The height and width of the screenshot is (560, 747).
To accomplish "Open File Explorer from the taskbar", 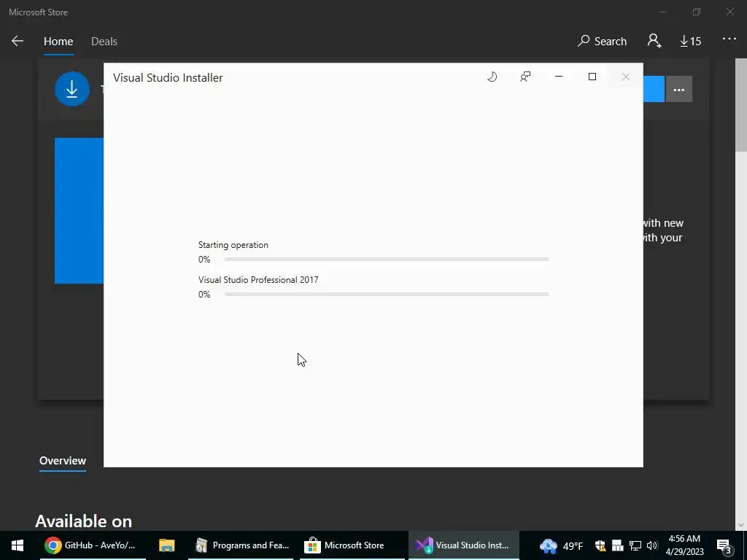I will [x=167, y=545].
